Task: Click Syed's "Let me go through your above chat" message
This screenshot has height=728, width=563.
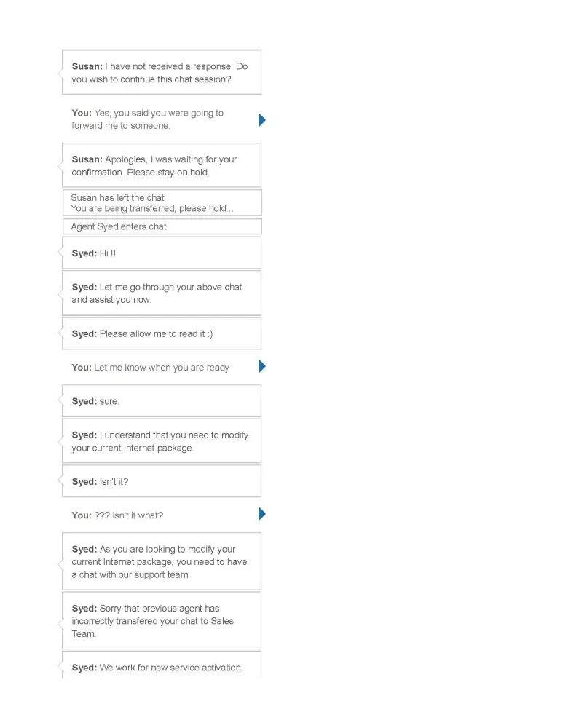Action: pyautogui.click(x=161, y=293)
